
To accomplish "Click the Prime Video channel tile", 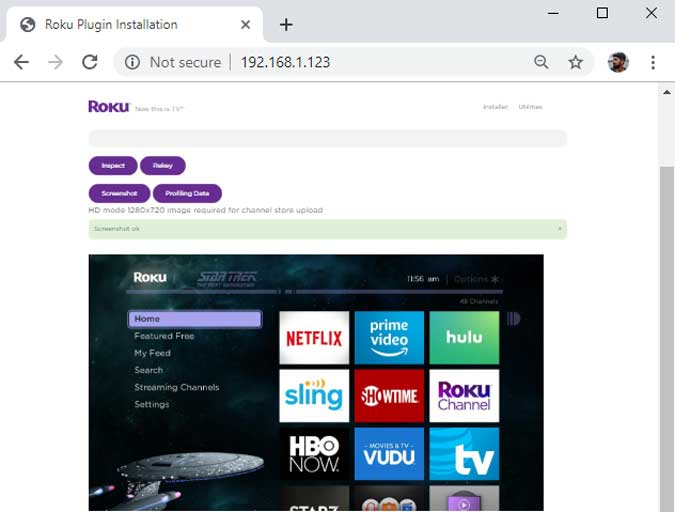I will (x=389, y=338).
